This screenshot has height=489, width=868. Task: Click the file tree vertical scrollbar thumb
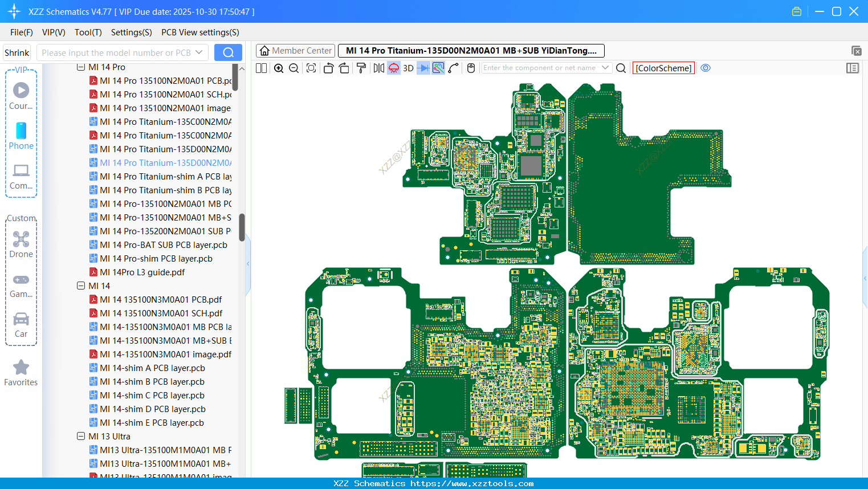pyautogui.click(x=242, y=227)
